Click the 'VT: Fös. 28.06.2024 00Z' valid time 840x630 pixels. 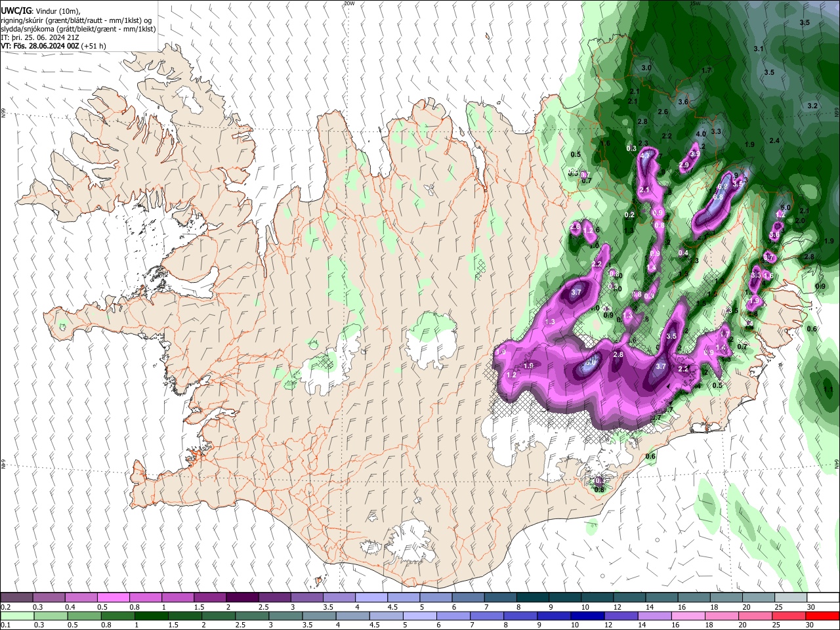tap(41, 47)
